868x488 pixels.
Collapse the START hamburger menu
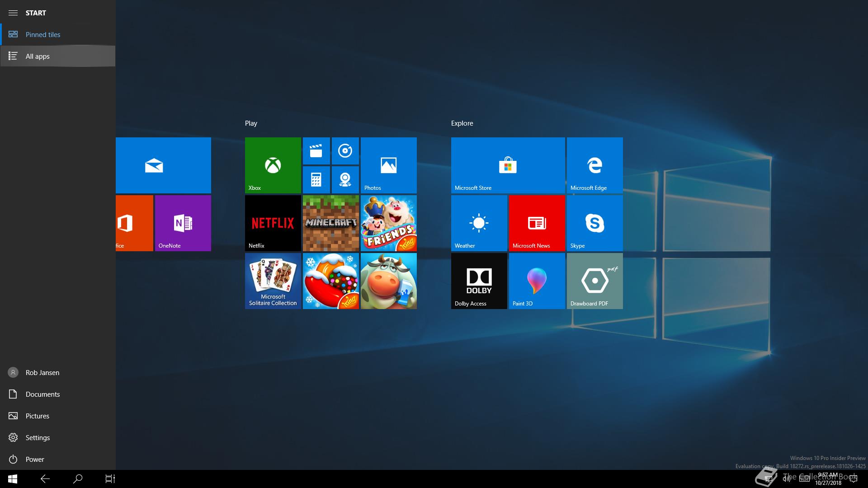coord(13,13)
